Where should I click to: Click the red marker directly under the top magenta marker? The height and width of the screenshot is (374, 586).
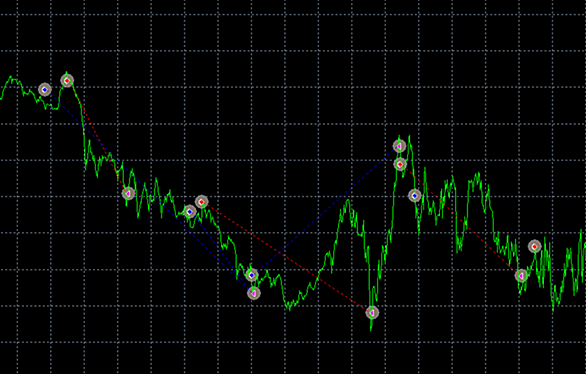click(x=400, y=164)
